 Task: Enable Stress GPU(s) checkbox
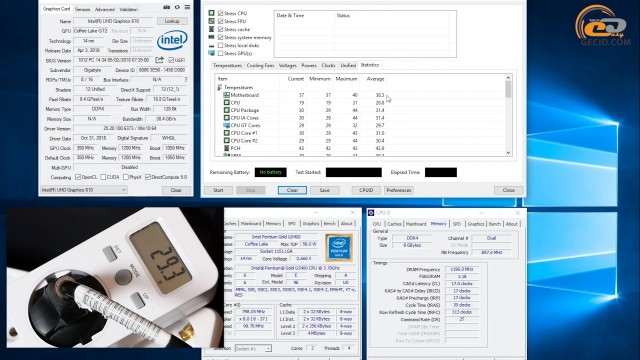point(220,53)
